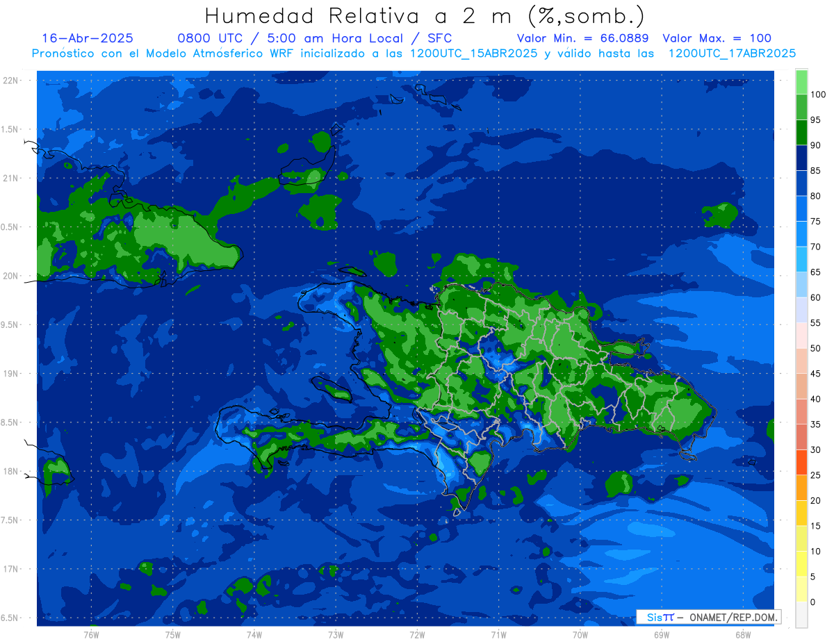
Task: Pick the 65–70 sky blue legend swatch
Action: pyautogui.click(x=801, y=259)
